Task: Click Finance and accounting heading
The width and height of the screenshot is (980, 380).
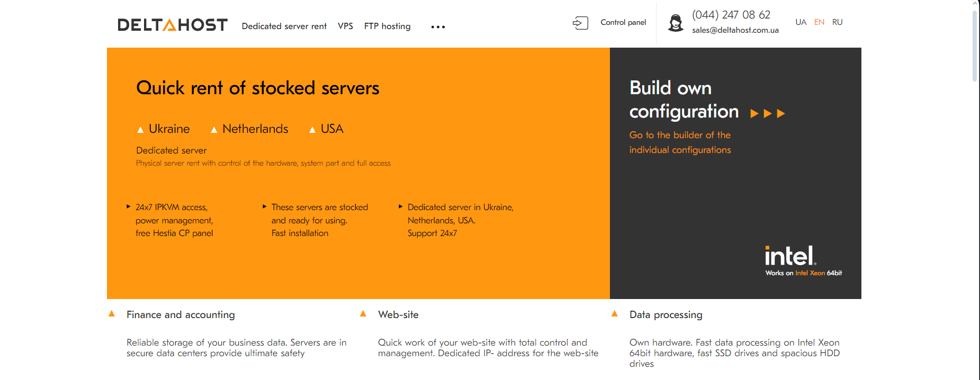Action: pos(181,315)
